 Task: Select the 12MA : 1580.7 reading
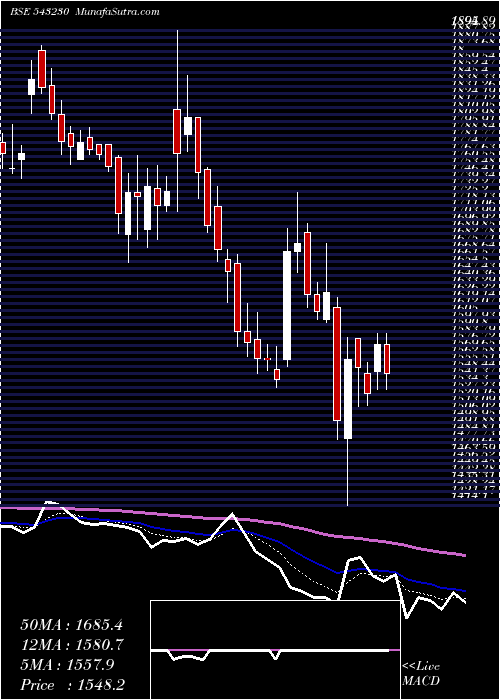[71, 645]
